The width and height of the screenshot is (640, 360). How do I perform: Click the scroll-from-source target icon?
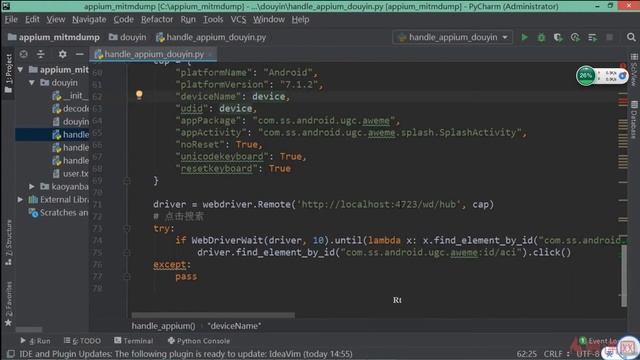[x=24, y=54]
